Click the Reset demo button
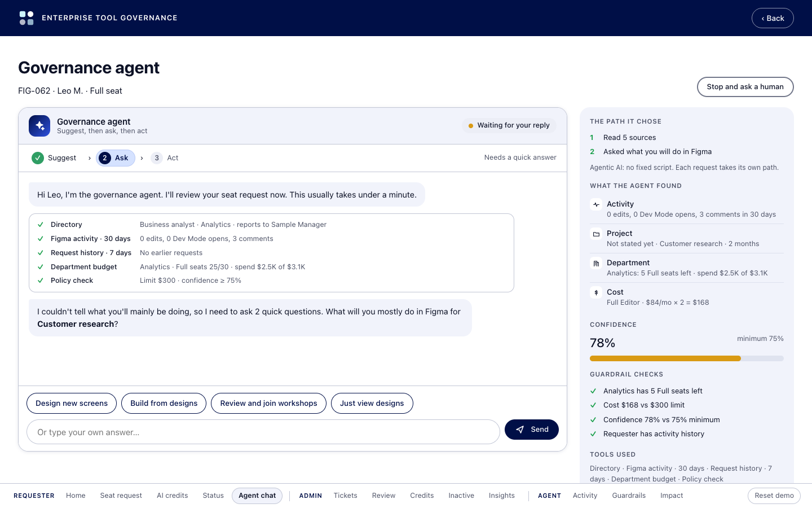This screenshot has height=508, width=812. point(774,496)
